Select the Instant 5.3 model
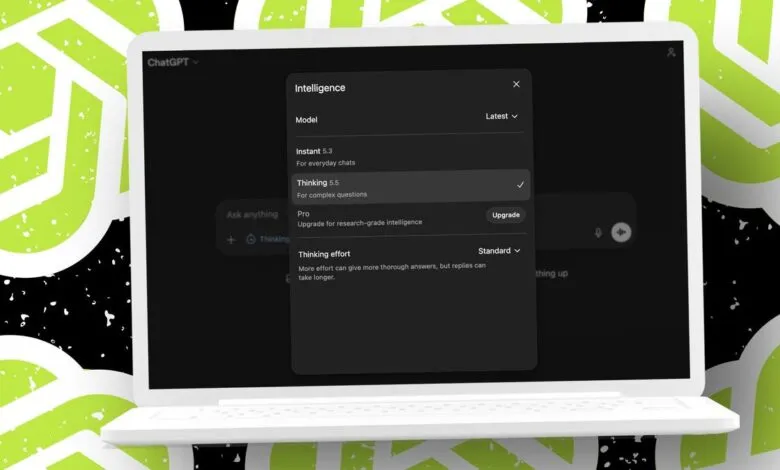780x470 pixels. click(409, 157)
